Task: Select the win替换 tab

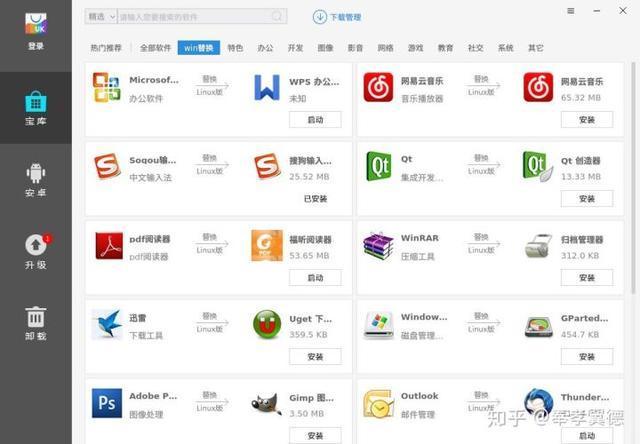Action: [x=199, y=48]
